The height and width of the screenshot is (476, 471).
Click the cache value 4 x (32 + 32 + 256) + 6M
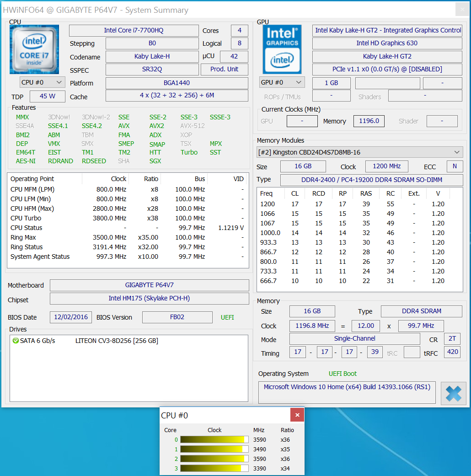[x=177, y=95]
